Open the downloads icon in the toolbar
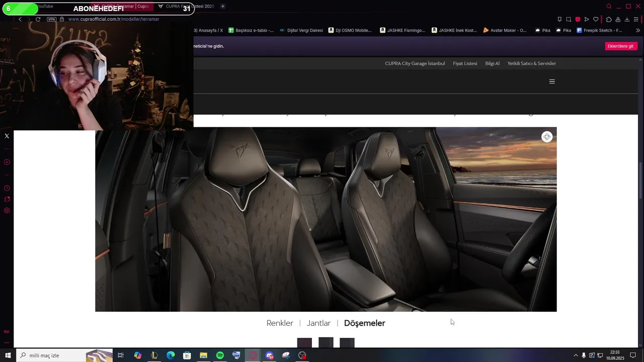 [x=627, y=19]
